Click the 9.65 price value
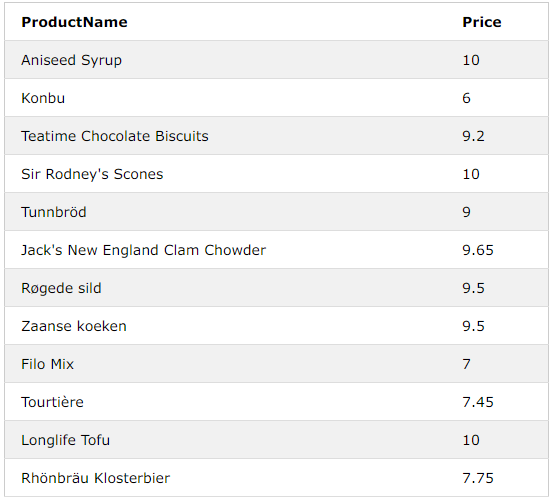Viewport: 554px width, 502px height. point(478,250)
